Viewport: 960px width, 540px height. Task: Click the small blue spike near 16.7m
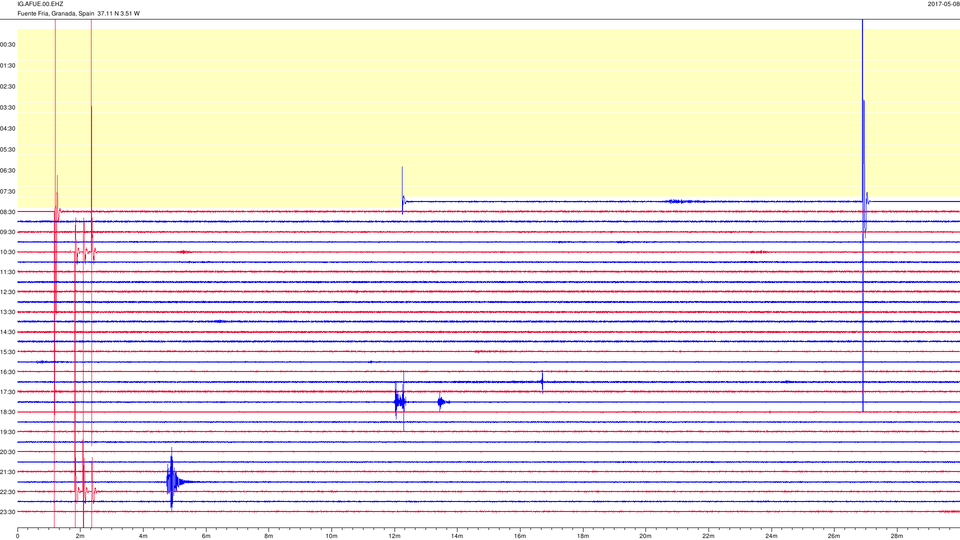tap(542, 381)
